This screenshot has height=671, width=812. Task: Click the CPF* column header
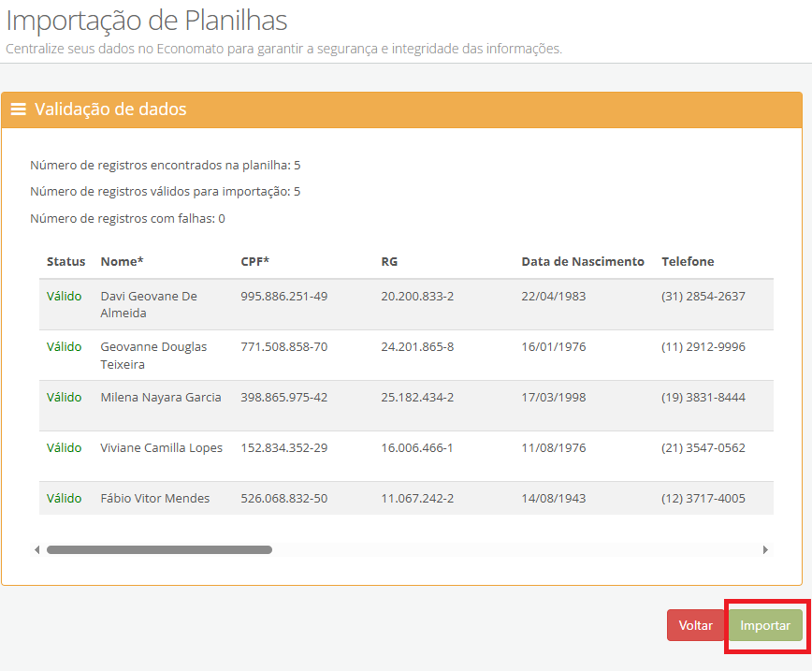coord(254,262)
